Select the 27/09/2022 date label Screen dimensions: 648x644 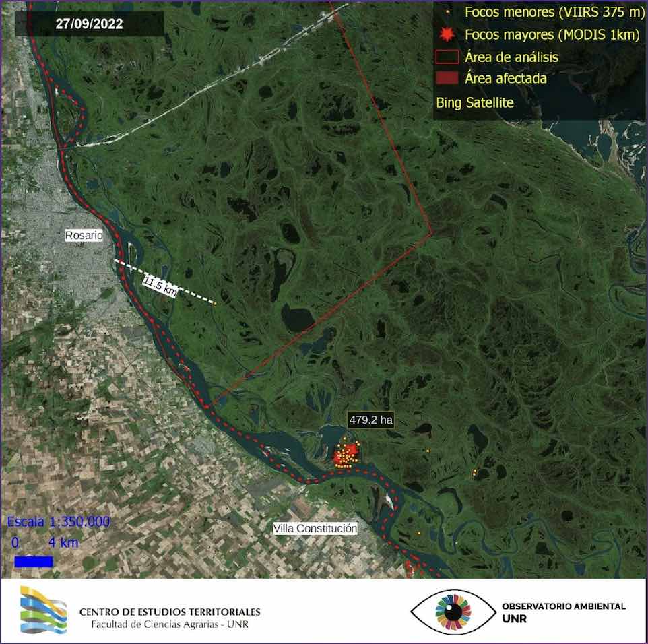(89, 24)
